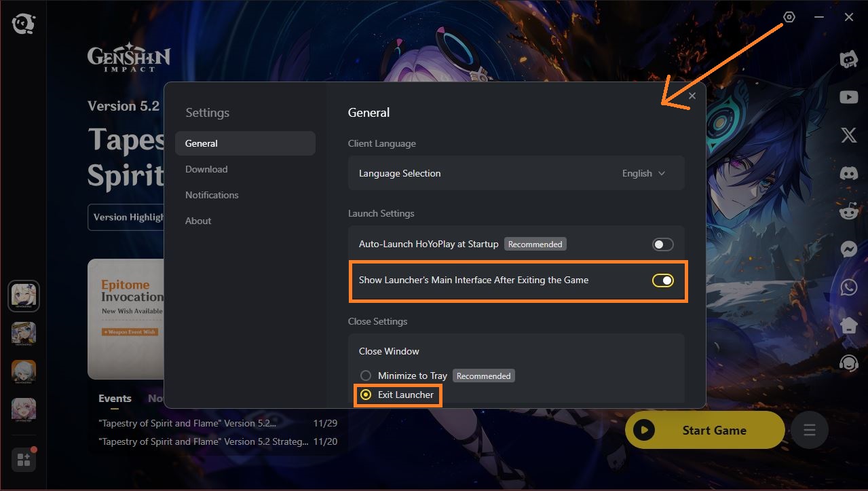The height and width of the screenshot is (491, 868).
Task: Open the Language Selection English dropdown
Action: coord(643,173)
